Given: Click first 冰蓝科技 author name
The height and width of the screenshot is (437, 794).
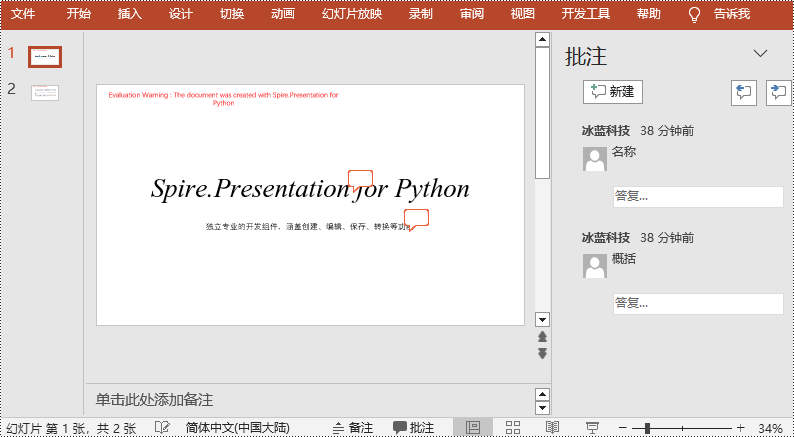Looking at the screenshot, I should pos(606,131).
